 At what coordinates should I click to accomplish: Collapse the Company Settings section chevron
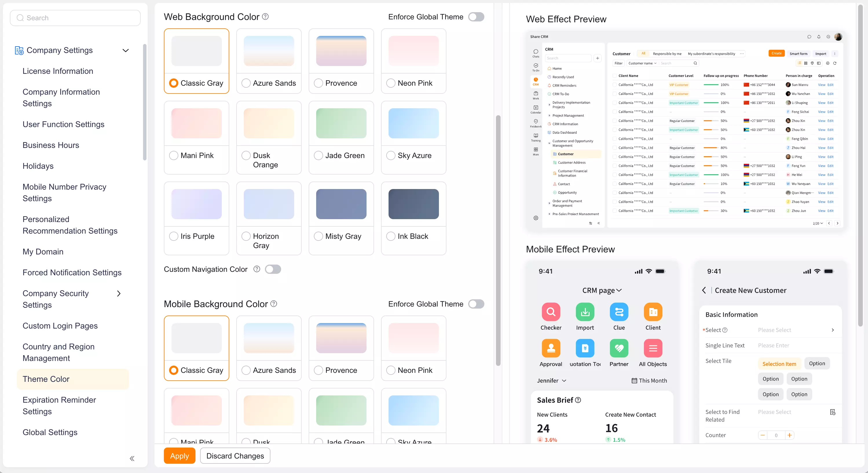pos(126,51)
